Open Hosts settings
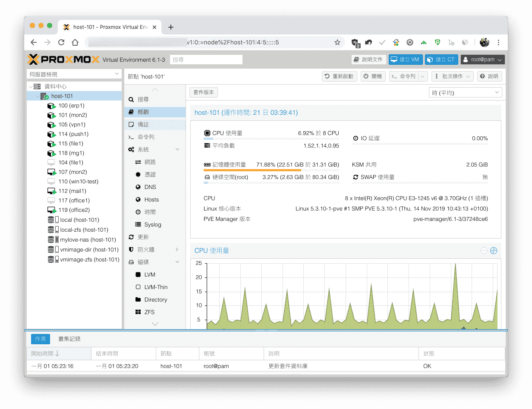This screenshot has width=532, height=409. click(155, 199)
